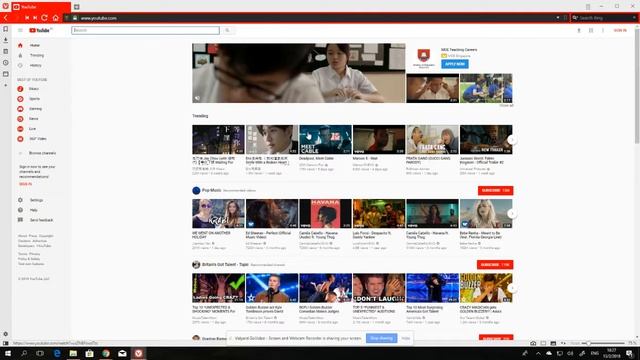Open the Bookmarks panel in Vivaldi sidebar
This screenshot has height=360, width=640.
6,29
